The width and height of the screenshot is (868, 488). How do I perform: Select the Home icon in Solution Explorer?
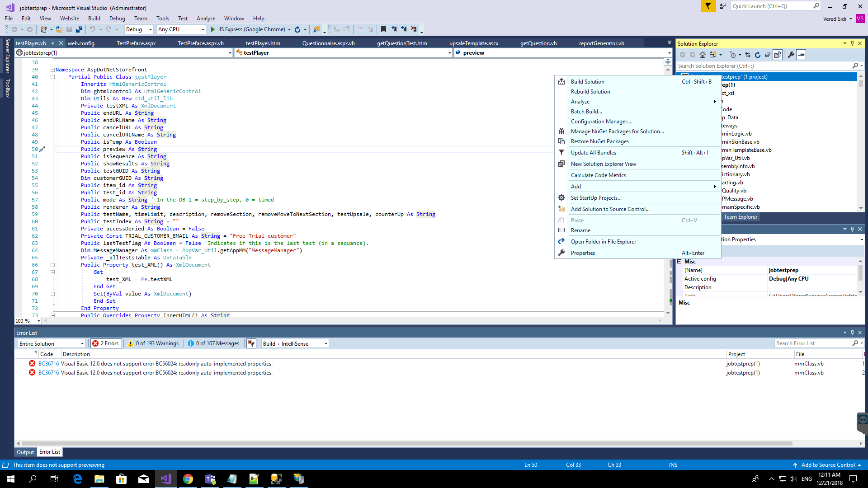point(703,55)
